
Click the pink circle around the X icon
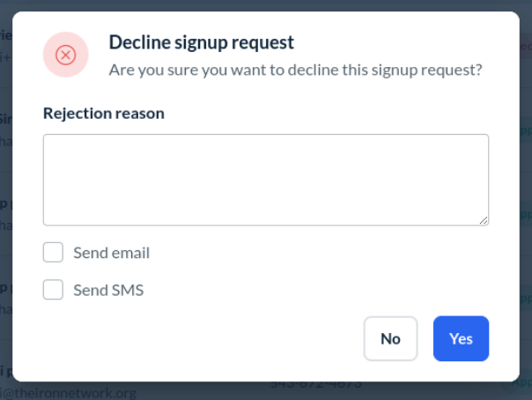pos(51,42)
